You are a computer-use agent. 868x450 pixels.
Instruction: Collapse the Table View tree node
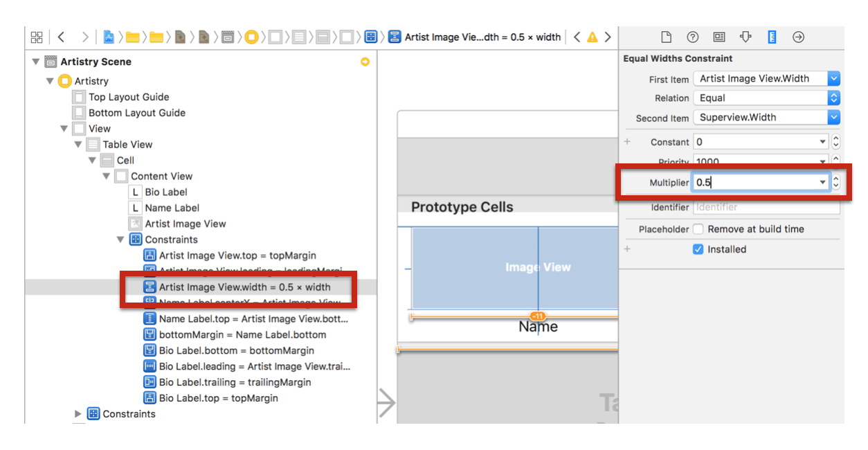78,145
